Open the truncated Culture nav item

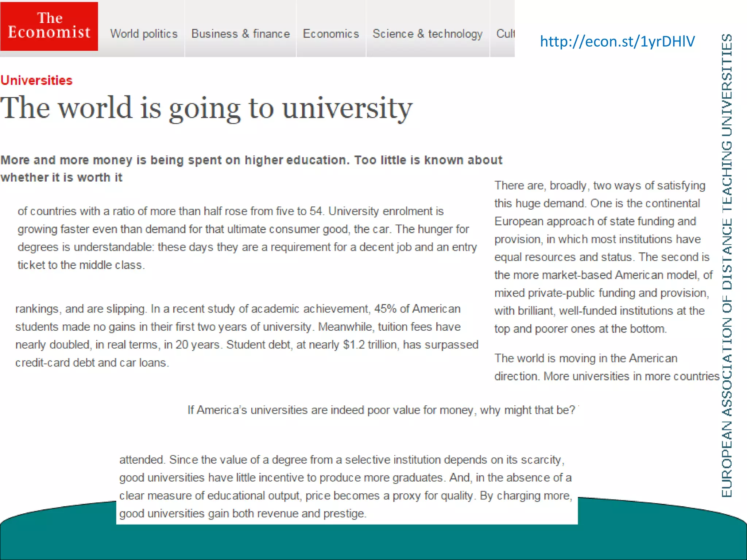point(505,34)
